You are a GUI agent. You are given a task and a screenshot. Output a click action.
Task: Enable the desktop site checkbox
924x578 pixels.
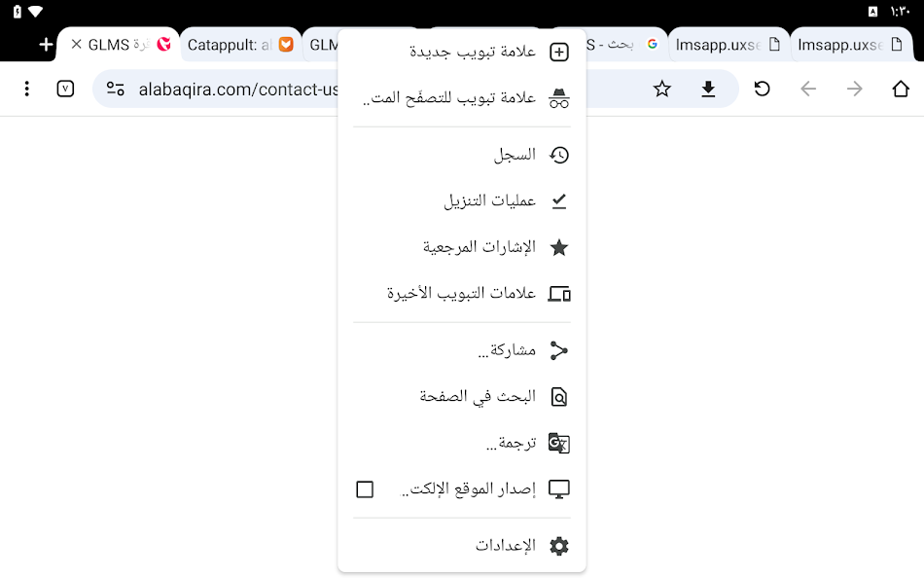[365, 489]
